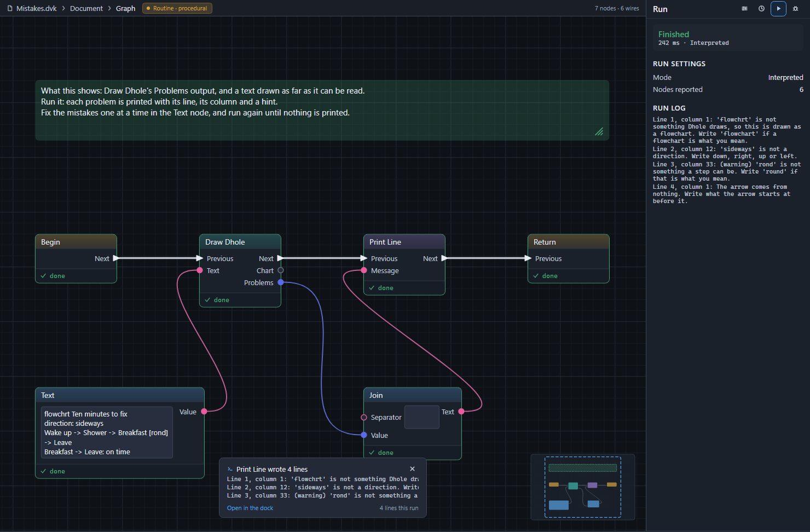Click Print Line's Message input port
This screenshot has height=532, width=810.
pos(364,270)
